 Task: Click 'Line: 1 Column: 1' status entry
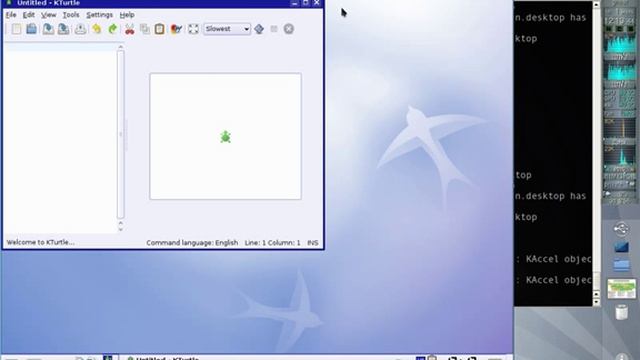(x=272, y=243)
